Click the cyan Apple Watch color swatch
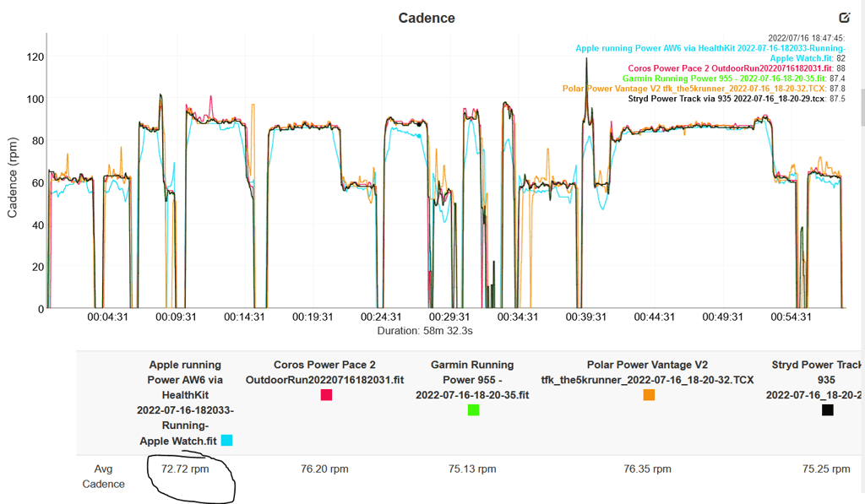The image size is (865, 504). (226, 440)
